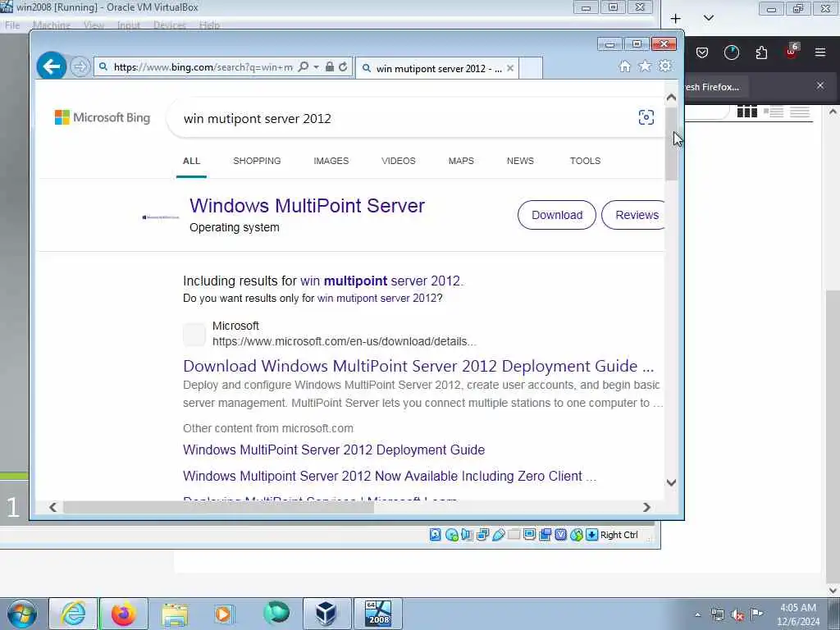840x630 pixels.
Task: Open the VirtualBox Machine menu
Action: click(52, 25)
